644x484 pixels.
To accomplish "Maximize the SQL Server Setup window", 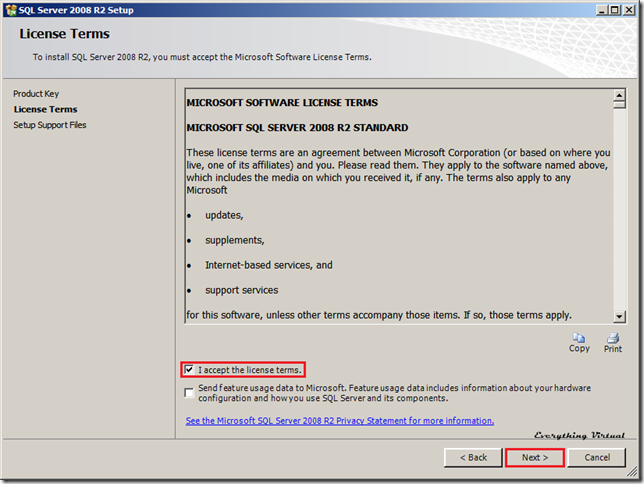I will click(614, 10).
